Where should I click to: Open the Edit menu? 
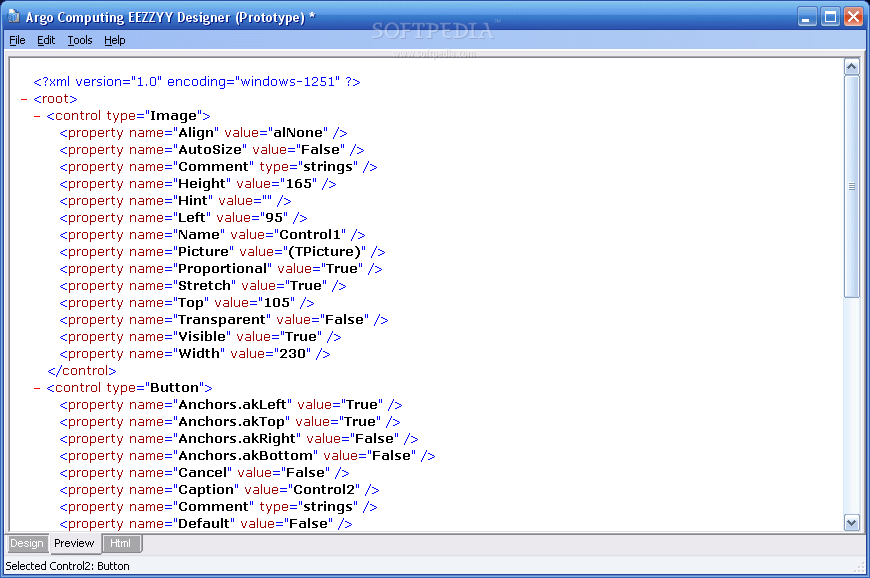tap(46, 40)
